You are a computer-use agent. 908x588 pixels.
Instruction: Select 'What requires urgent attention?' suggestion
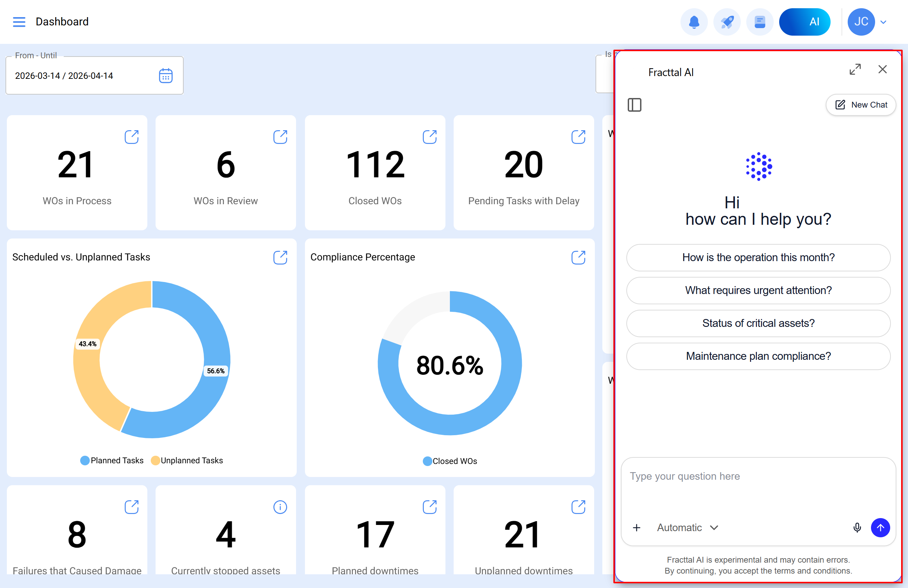tap(758, 290)
